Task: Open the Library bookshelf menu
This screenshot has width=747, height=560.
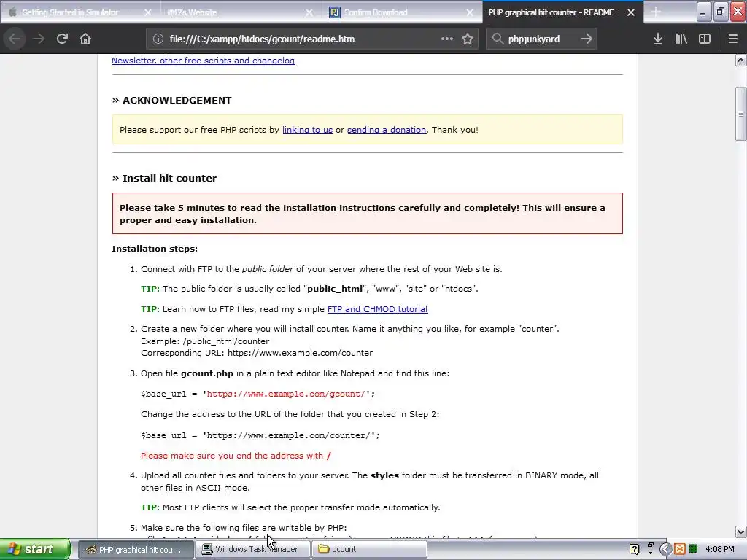Action: 681,39
